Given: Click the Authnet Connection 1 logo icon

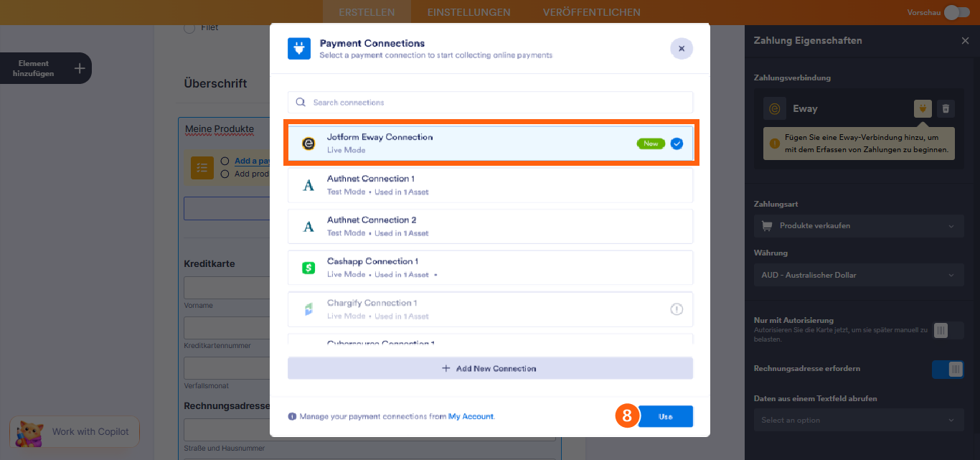Looking at the screenshot, I should click(308, 185).
